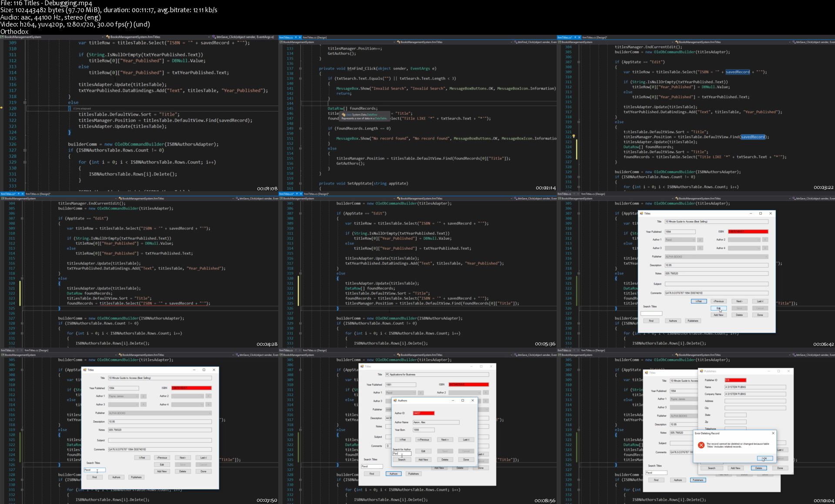This screenshot has width=835, height=504.
Task: In 00:01:08 frame, click the BooksManagementSystem project icon
Action: pyautogui.click(x=2, y=37)
